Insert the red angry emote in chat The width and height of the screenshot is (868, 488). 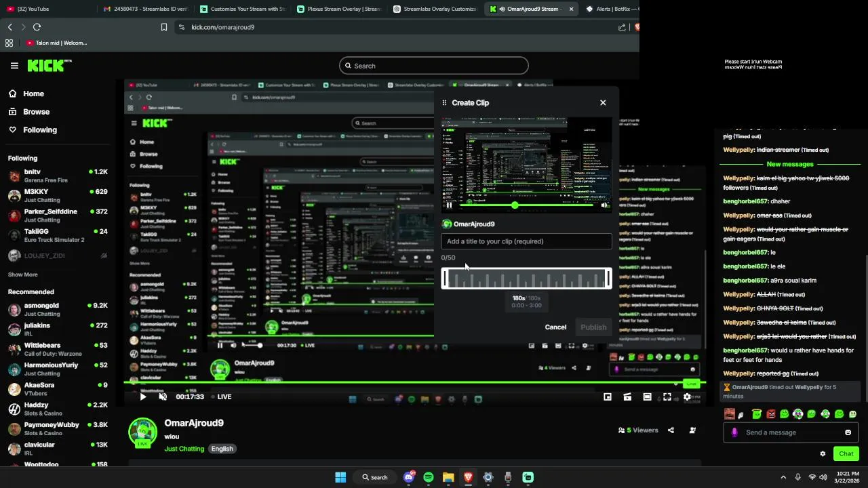770,414
